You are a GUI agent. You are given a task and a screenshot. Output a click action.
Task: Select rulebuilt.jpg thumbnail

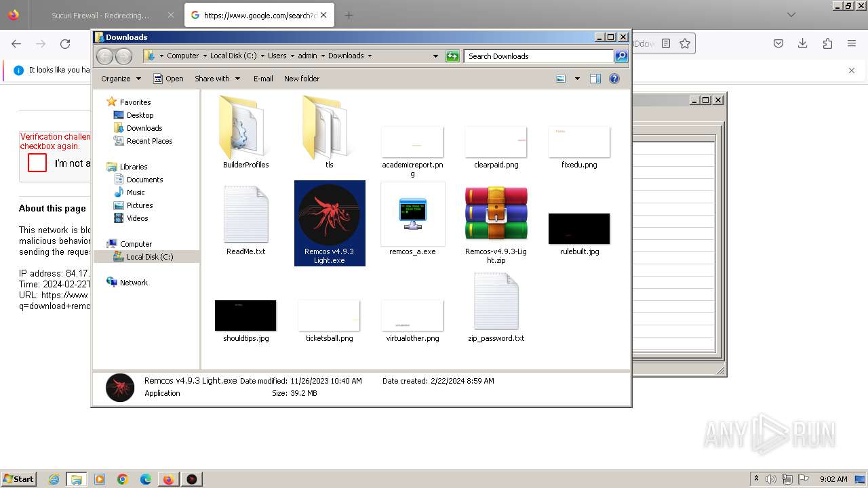(x=579, y=228)
